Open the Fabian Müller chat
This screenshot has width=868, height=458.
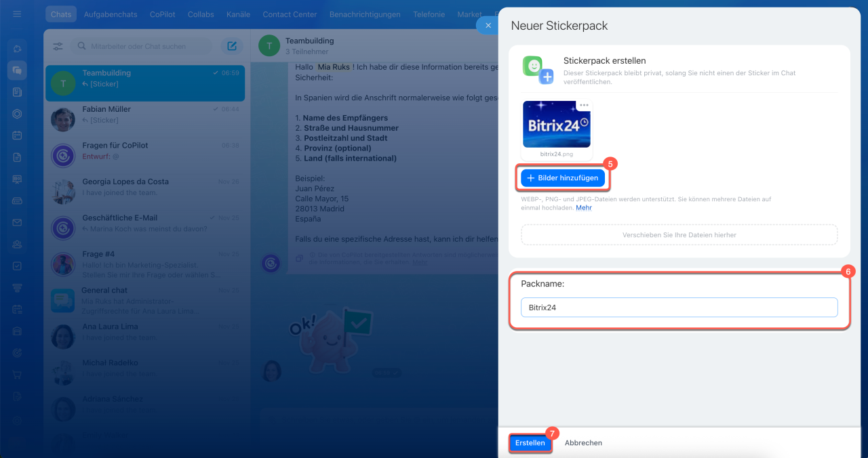click(145, 120)
